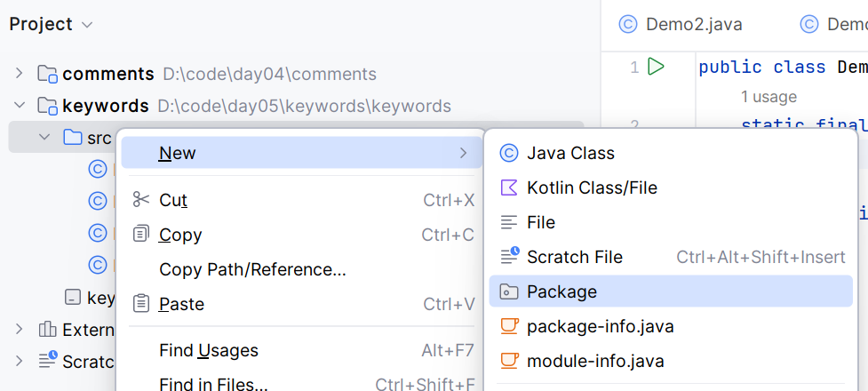This screenshot has width=868, height=391.
Task: Click the package-info.java cup icon
Action: [509, 326]
